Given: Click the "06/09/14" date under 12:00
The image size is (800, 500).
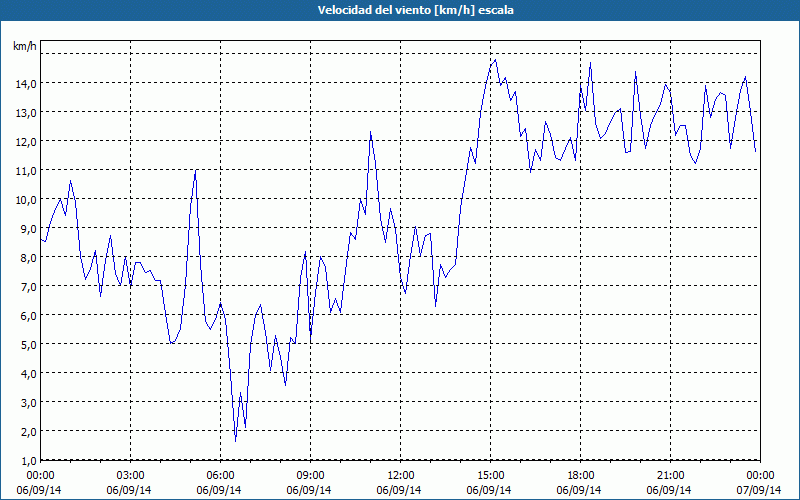Looking at the screenshot, I should pyautogui.click(x=399, y=490).
